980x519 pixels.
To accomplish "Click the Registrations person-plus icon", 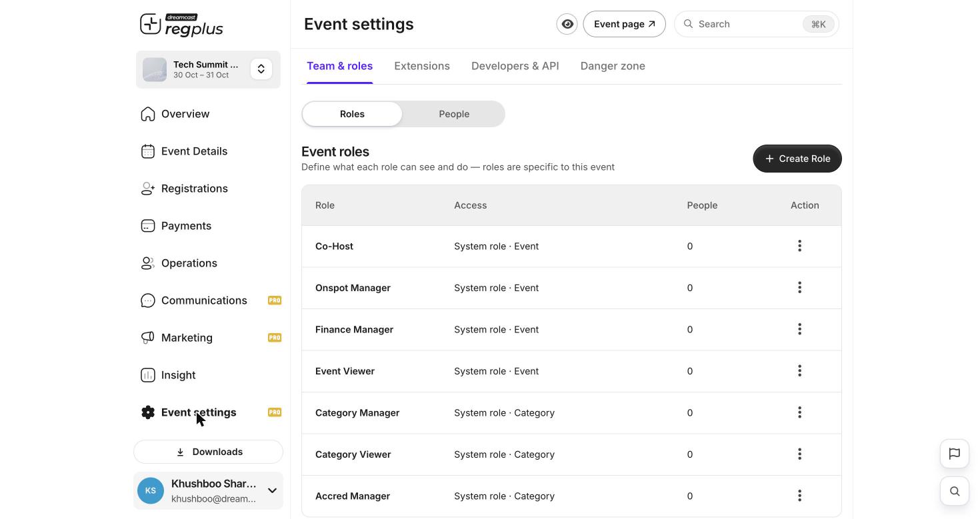I will point(148,189).
